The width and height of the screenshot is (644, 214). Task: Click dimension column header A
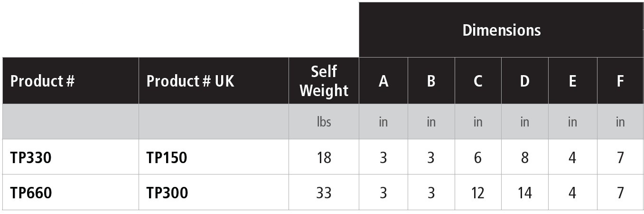(383, 82)
